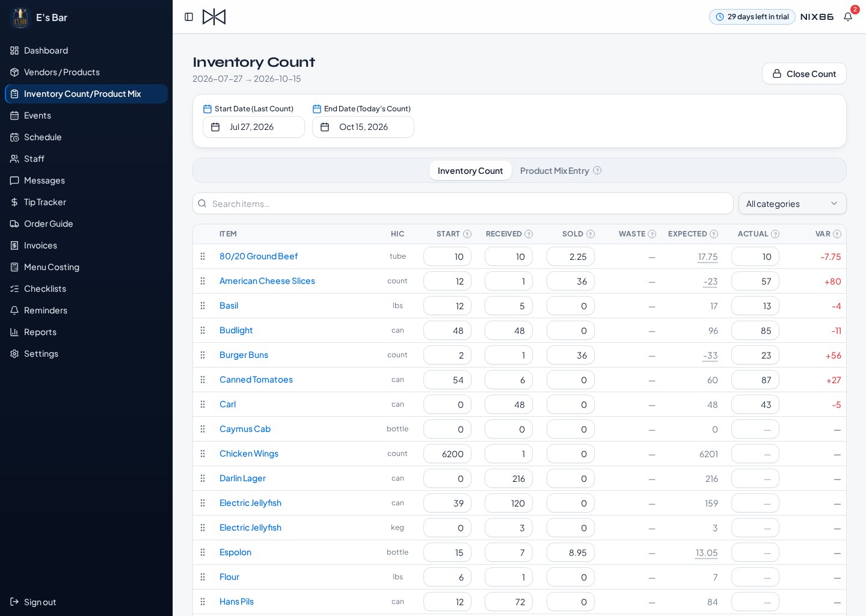
Task: Click the bowtie logo icon in the header
Action: (214, 17)
